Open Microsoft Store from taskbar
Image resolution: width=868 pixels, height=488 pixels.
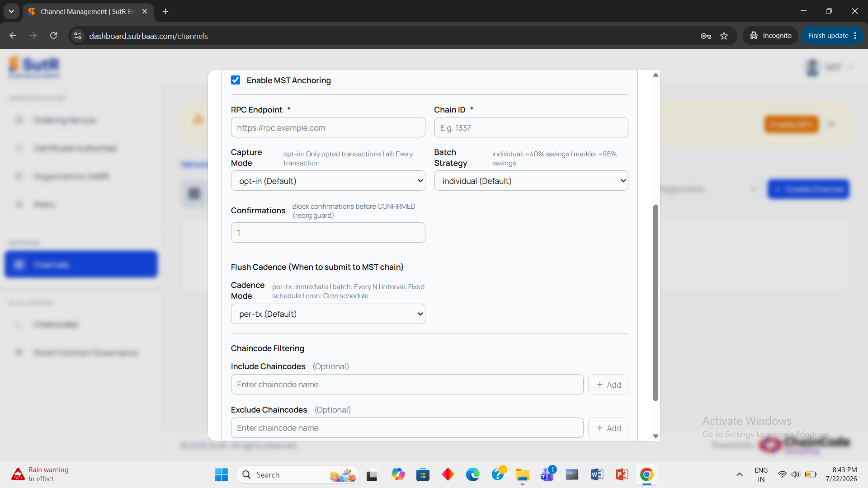pos(423,474)
